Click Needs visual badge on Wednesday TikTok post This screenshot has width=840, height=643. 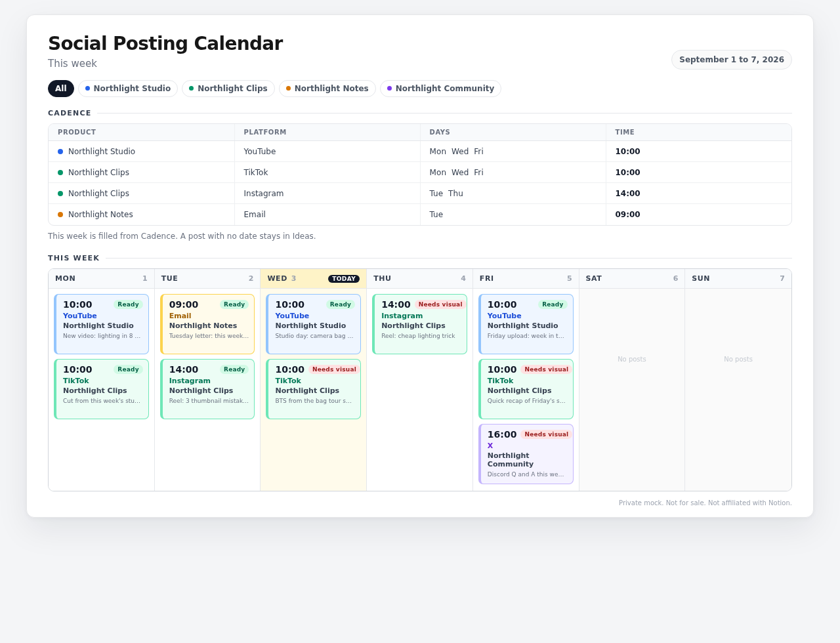pos(334,369)
